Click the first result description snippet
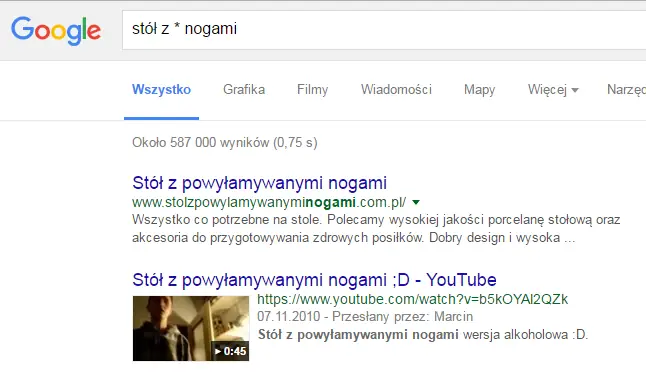Viewport: 646px width, 383px height. pos(376,229)
